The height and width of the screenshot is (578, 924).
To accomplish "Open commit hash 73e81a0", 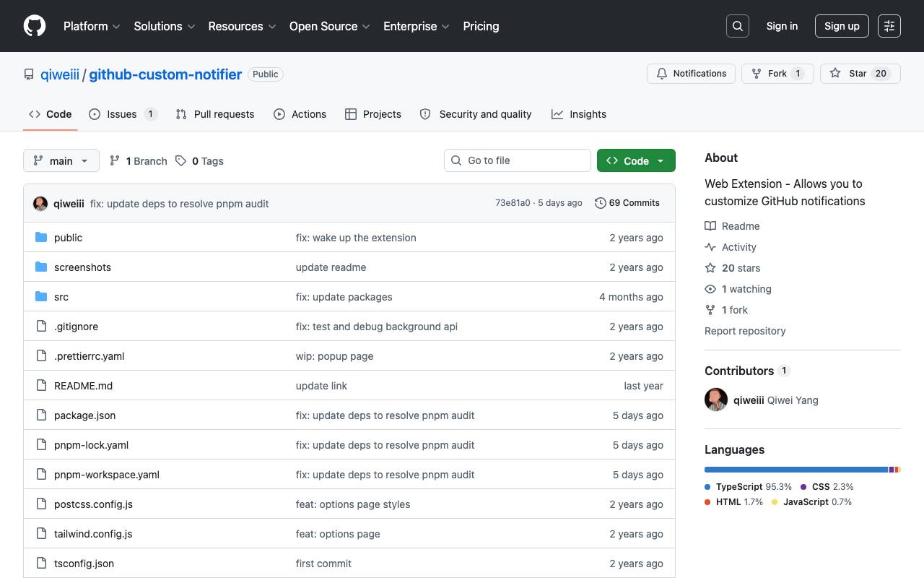I will click(513, 203).
